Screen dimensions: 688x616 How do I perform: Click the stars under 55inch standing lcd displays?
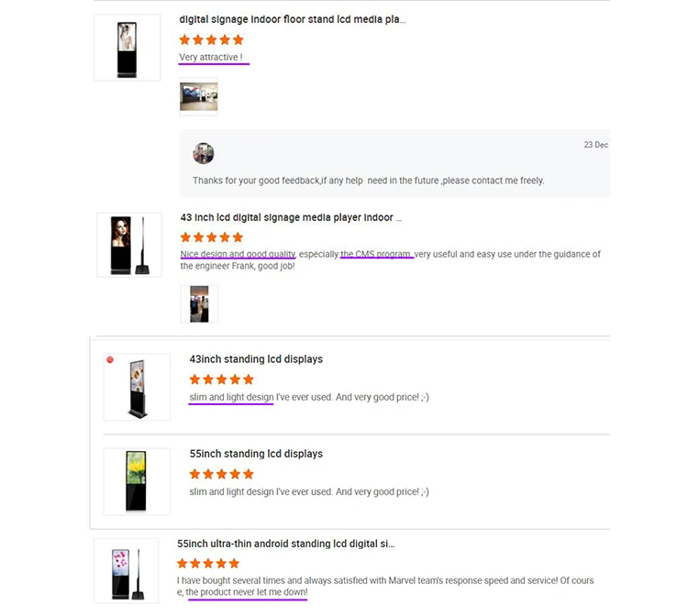tap(221, 474)
